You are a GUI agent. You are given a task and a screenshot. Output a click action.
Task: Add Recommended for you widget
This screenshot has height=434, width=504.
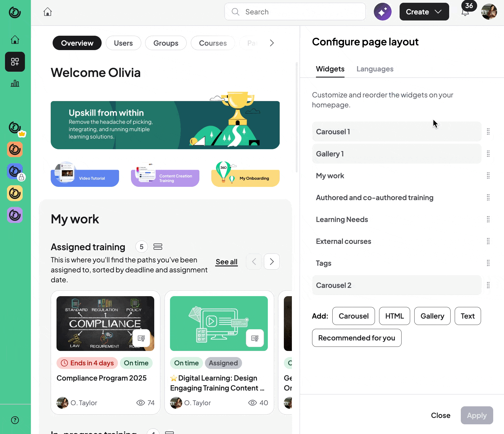pyautogui.click(x=357, y=338)
